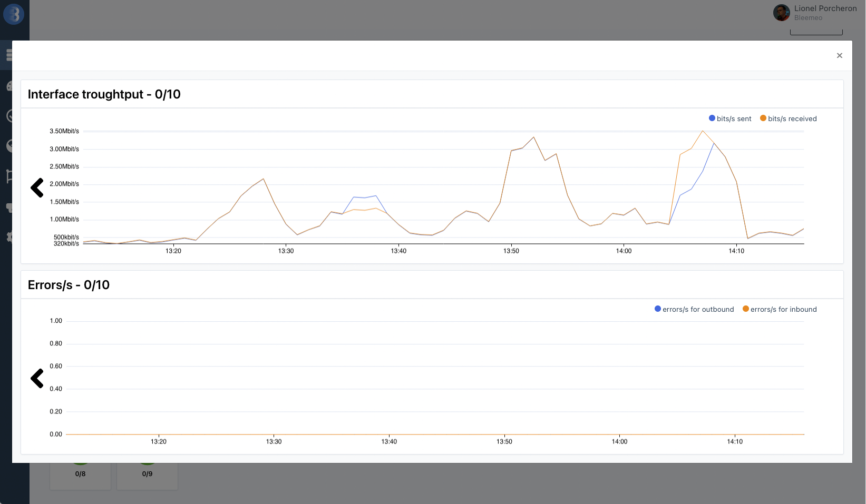Viewport: 866px width, 504px height.
Task: Open the clock/history icon in the sidebar
Action: click(9, 116)
